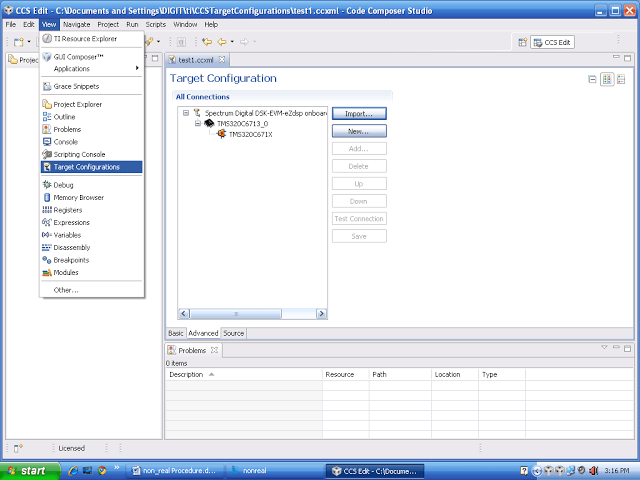The height and width of the screenshot is (480, 640).
Task: Sort problems by Description column
Action: (244, 374)
